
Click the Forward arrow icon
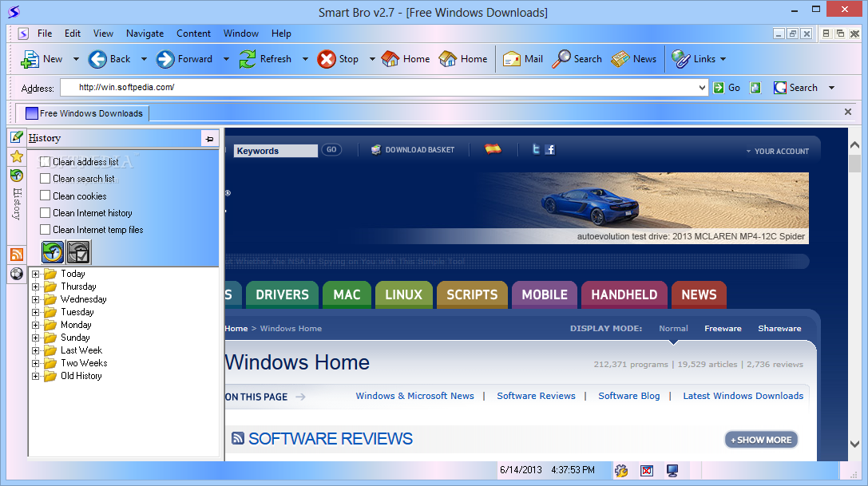click(x=165, y=59)
